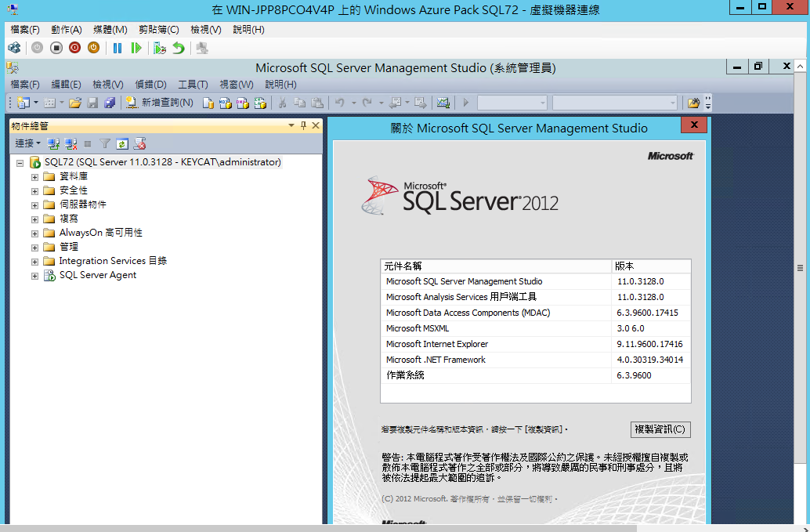Open the 連接 dropdown in Object Explorer

coord(27,143)
